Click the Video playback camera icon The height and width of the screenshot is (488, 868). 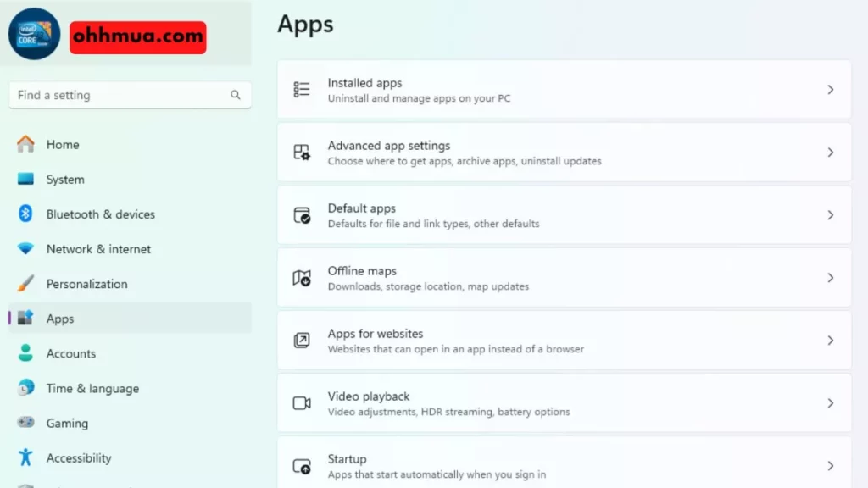coord(302,403)
